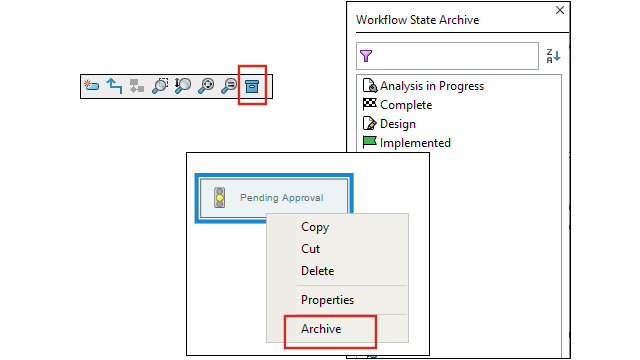
Task: Click the Zoom to Selection magnifier
Action: (x=229, y=86)
